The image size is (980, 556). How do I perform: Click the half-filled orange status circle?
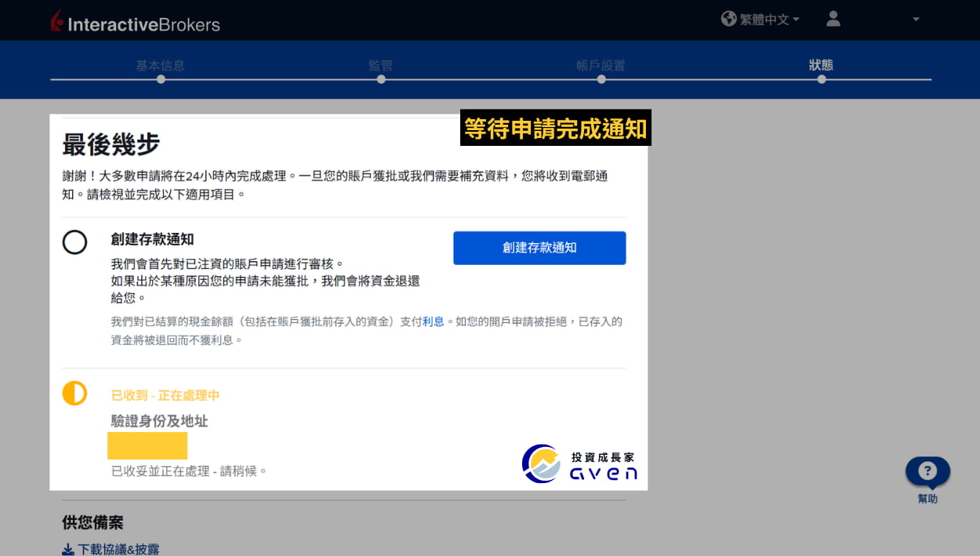[x=74, y=393]
